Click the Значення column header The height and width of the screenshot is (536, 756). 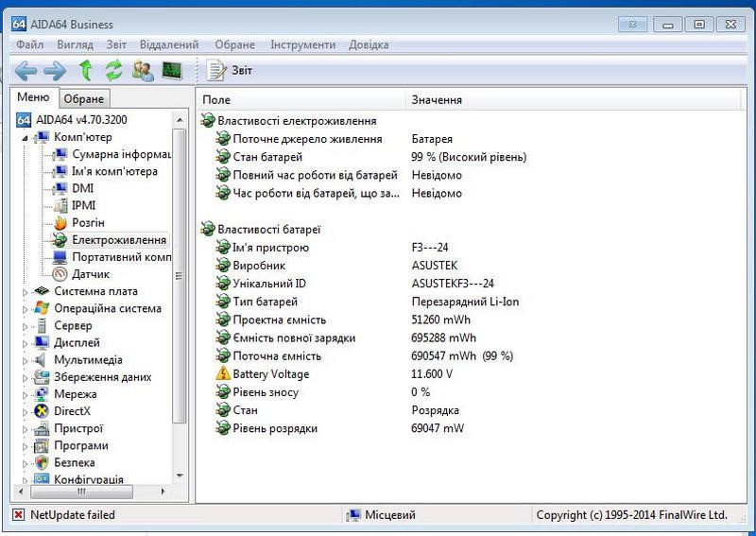point(574,100)
